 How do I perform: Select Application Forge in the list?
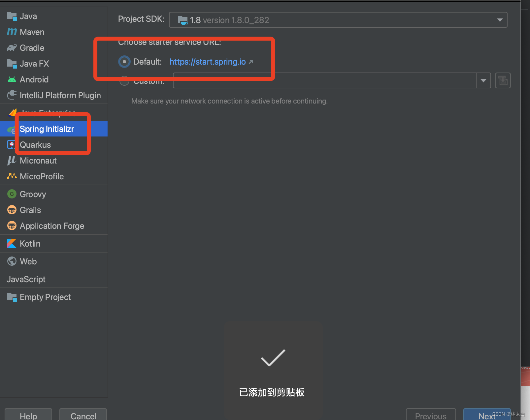click(x=54, y=226)
